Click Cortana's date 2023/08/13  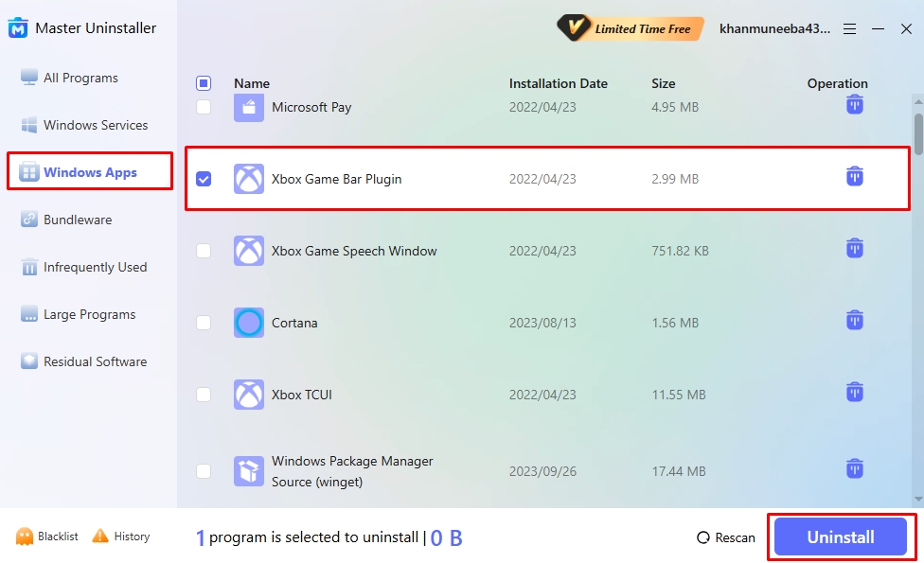(x=542, y=323)
